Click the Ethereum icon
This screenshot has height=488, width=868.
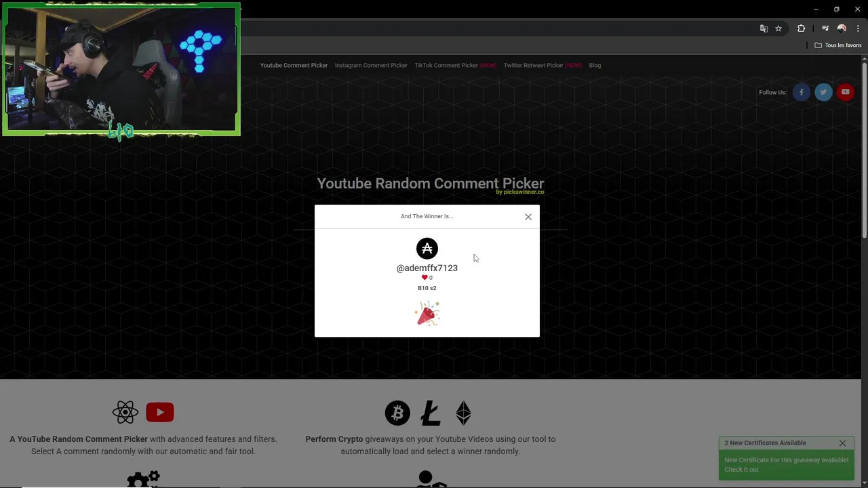click(x=463, y=413)
